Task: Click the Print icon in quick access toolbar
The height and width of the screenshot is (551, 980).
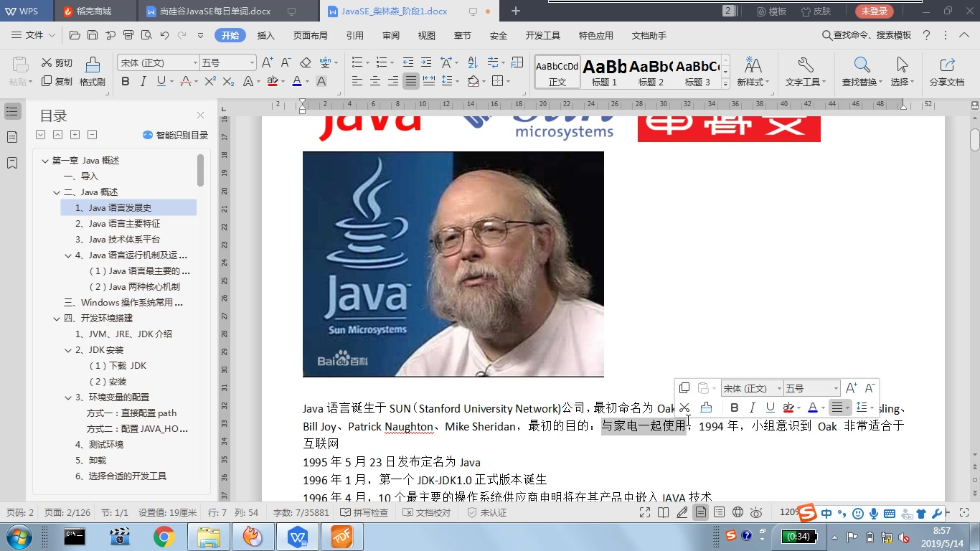Action: point(128,35)
